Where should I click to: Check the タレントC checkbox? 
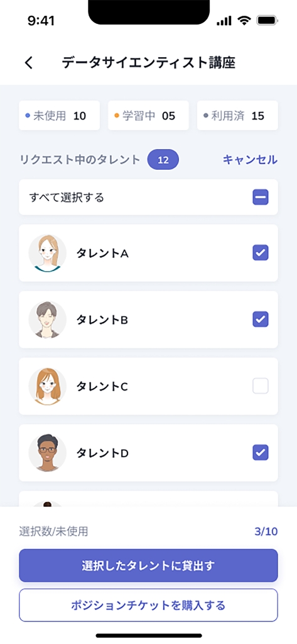261,386
